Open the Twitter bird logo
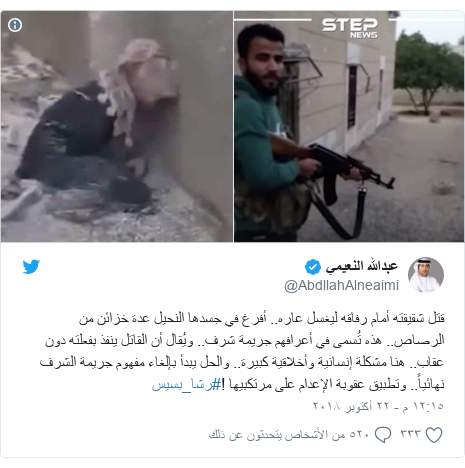This screenshot has width=465, height=468. [x=31, y=267]
